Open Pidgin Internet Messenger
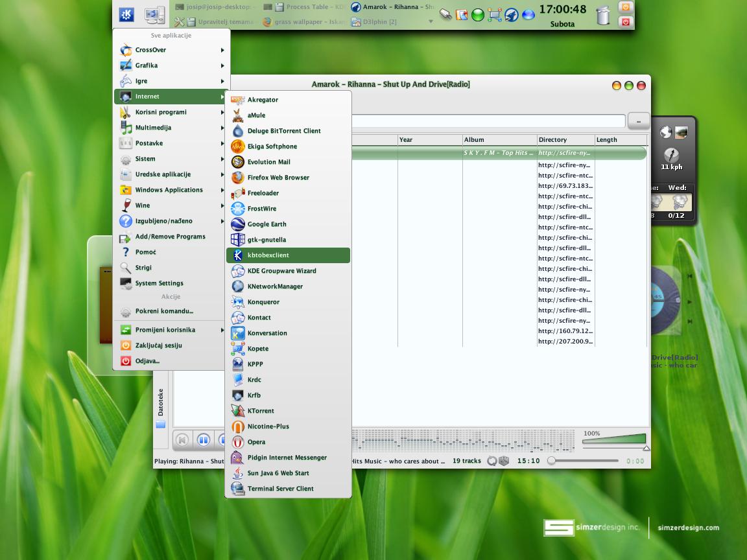The width and height of the screenshot is (747, 560). (x=288, y=458)
